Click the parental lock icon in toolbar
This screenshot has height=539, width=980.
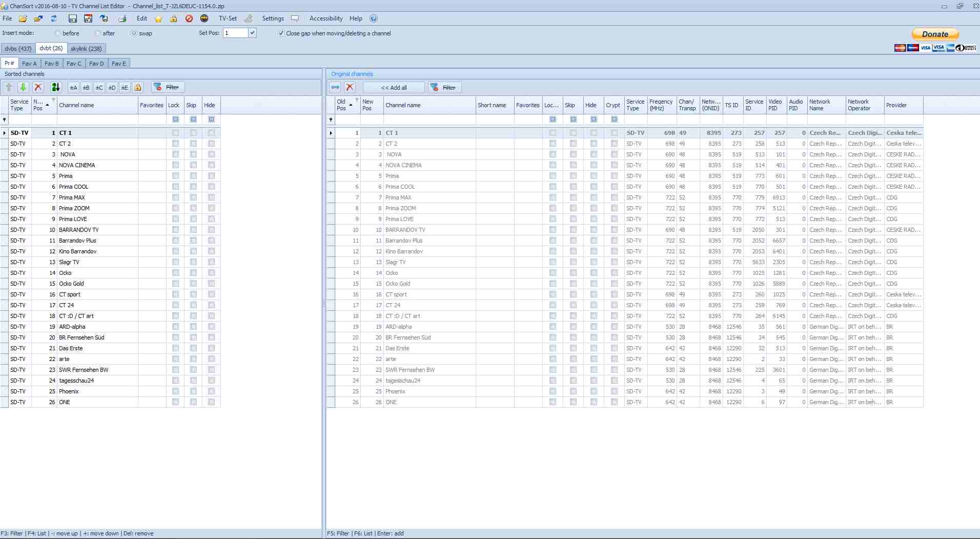174,18
